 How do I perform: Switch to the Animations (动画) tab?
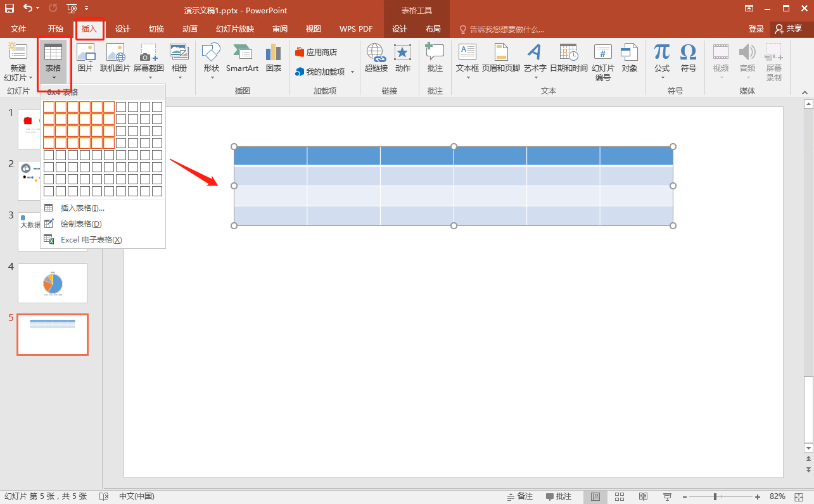point(190,29)
